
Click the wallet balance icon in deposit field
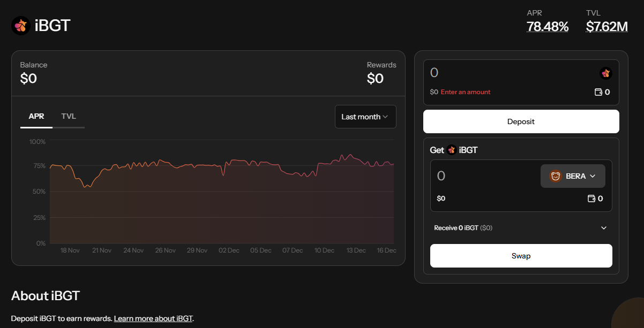[x=598, y=92]
